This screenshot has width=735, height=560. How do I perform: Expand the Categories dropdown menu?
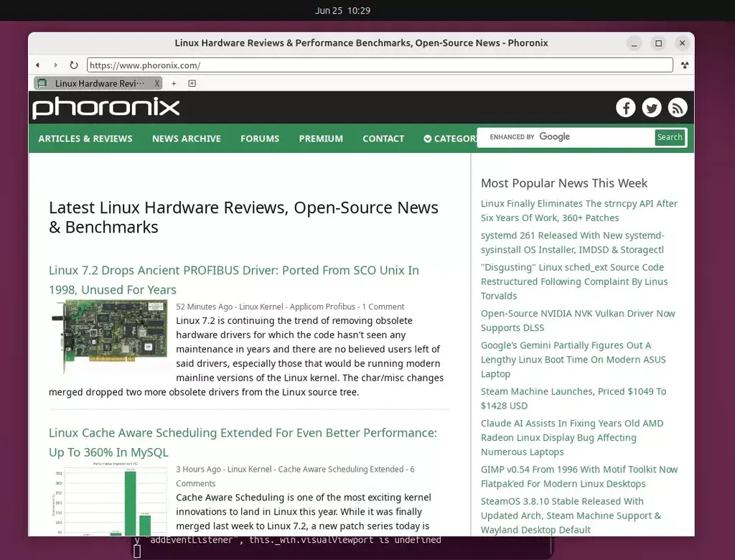(451, 139)
